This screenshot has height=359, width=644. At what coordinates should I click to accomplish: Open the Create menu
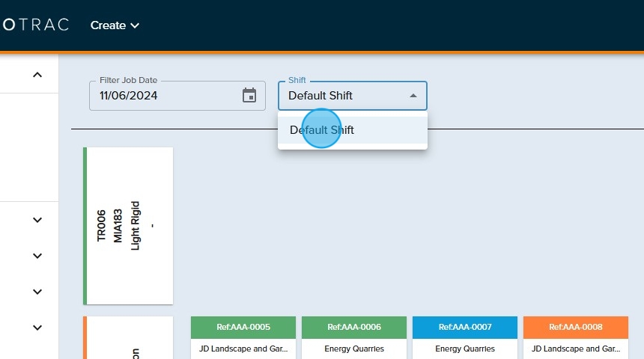coord(115,25)
